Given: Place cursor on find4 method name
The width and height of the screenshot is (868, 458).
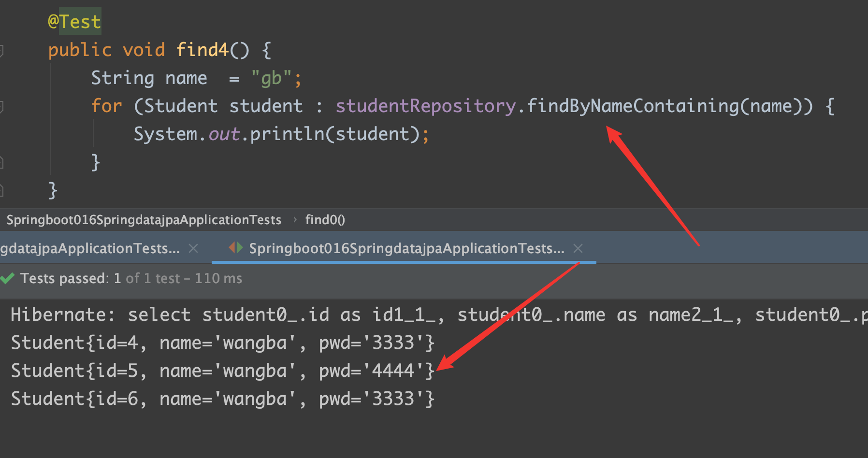Looking at the screenshot, I should [x=202, y=50].
